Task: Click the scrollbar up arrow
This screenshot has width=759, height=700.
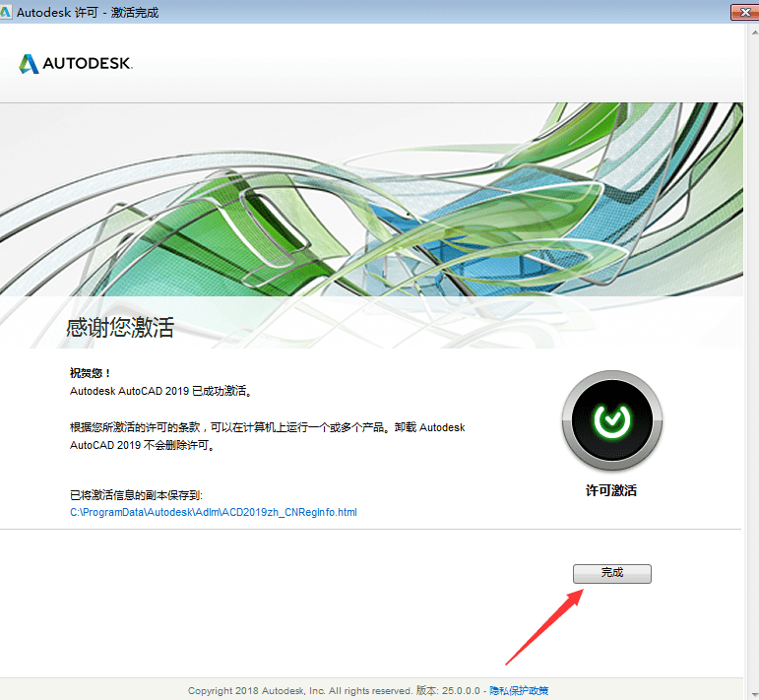Action: tap(755, 32)
